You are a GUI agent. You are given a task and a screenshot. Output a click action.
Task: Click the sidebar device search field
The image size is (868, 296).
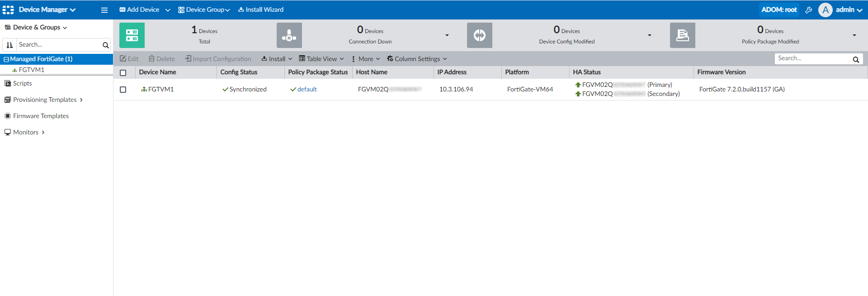click(x=59, y=45)
